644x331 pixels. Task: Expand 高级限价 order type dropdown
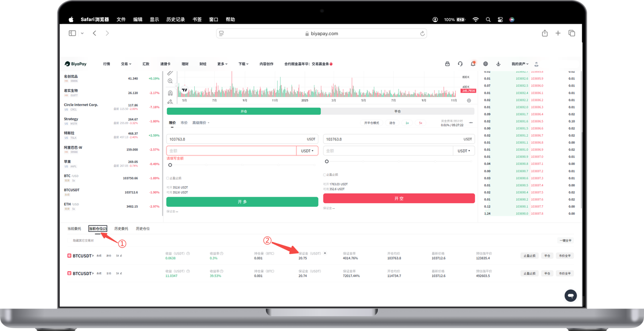click(201, 123)
